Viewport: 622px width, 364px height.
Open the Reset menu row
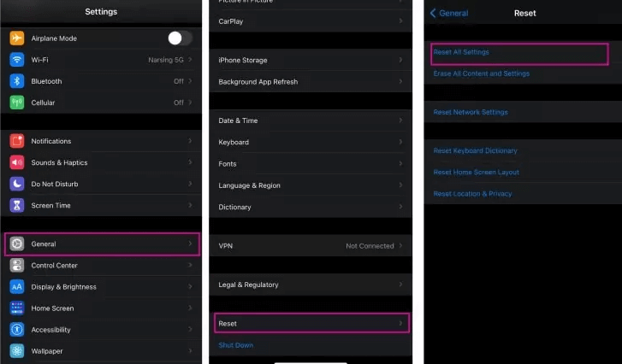tap(311, 324)
